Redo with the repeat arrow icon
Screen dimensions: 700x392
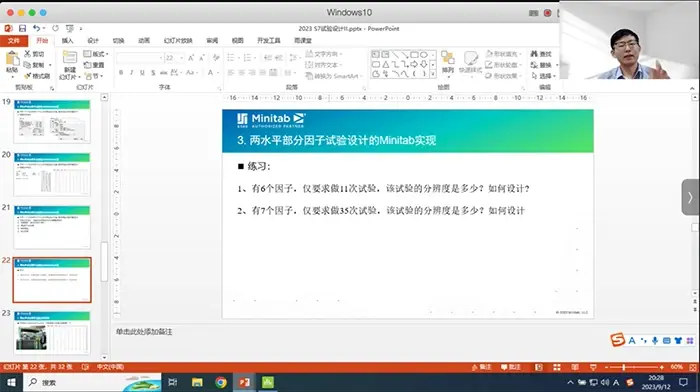[55, 29]
